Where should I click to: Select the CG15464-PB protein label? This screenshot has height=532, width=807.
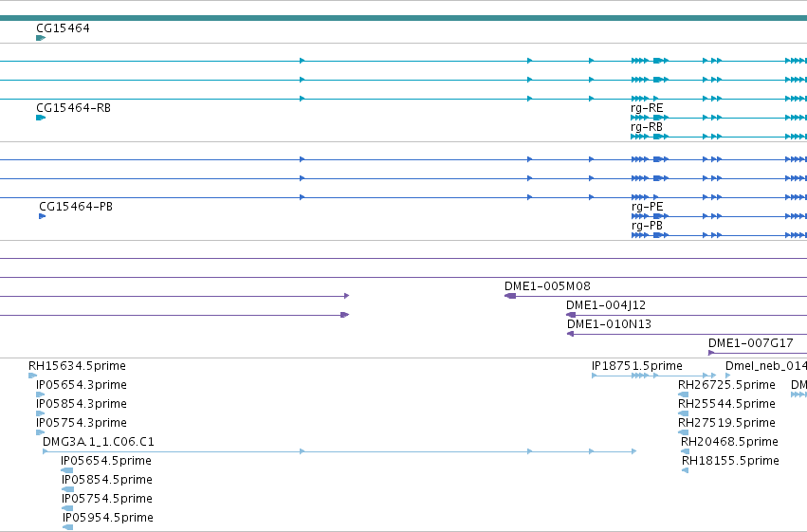click(76, 207)
